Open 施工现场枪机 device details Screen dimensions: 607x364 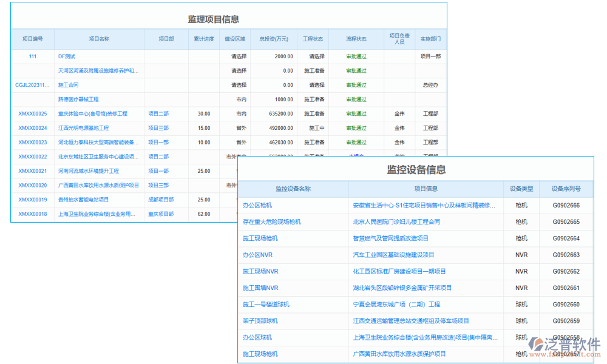coord(262,238)
